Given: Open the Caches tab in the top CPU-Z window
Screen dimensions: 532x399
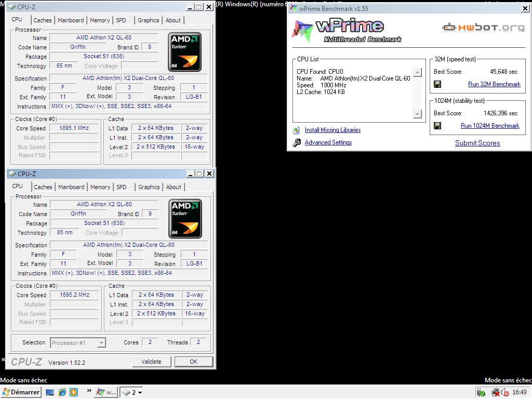Looking at the screenshot, I should pyautogui.click(x=43, y=20).
